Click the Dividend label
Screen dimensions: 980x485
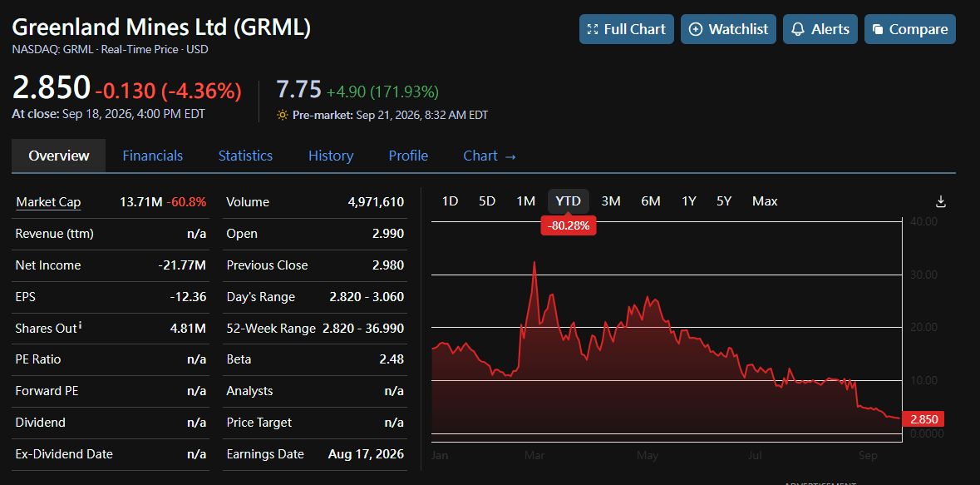[40, 423]
